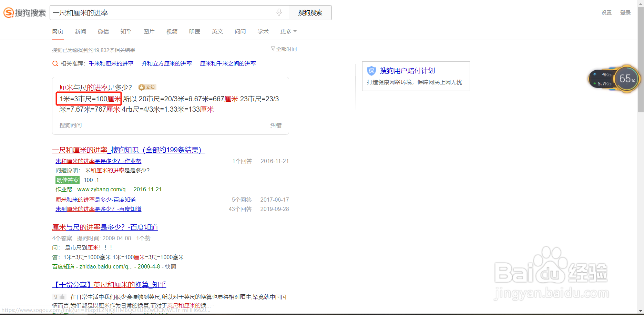Click the 最佳答案 label
Screen dimensions: 644x315
point(68,180)
